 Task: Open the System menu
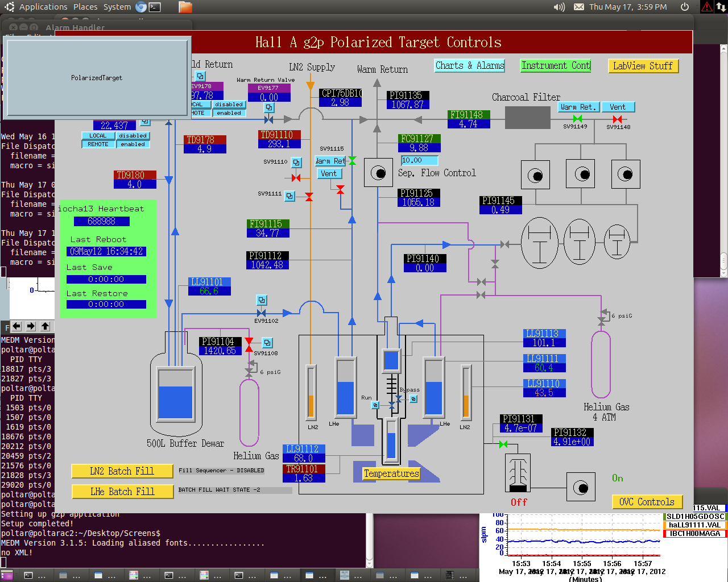pyautogui.click(x=117, y=7)
